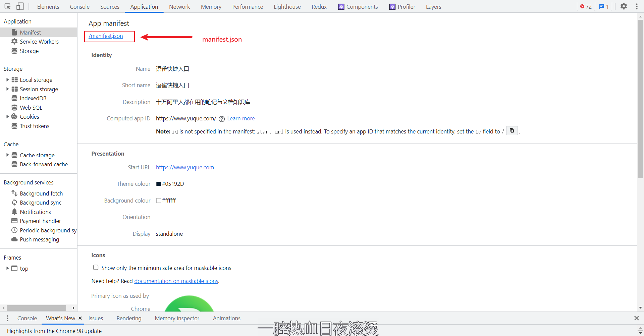Expand Local storage tree node
This screenshot has height=336, width=644.
coord(7,80)
